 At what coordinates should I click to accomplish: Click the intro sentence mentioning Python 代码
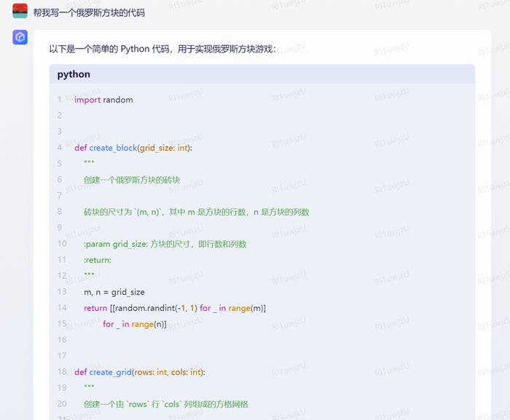tap(162, 49)
